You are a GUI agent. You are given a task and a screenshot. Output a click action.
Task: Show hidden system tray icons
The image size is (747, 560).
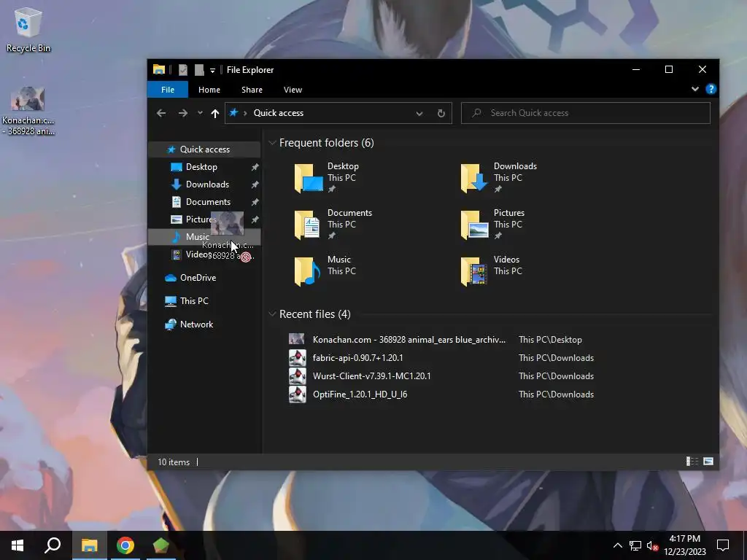click(617, 545)
